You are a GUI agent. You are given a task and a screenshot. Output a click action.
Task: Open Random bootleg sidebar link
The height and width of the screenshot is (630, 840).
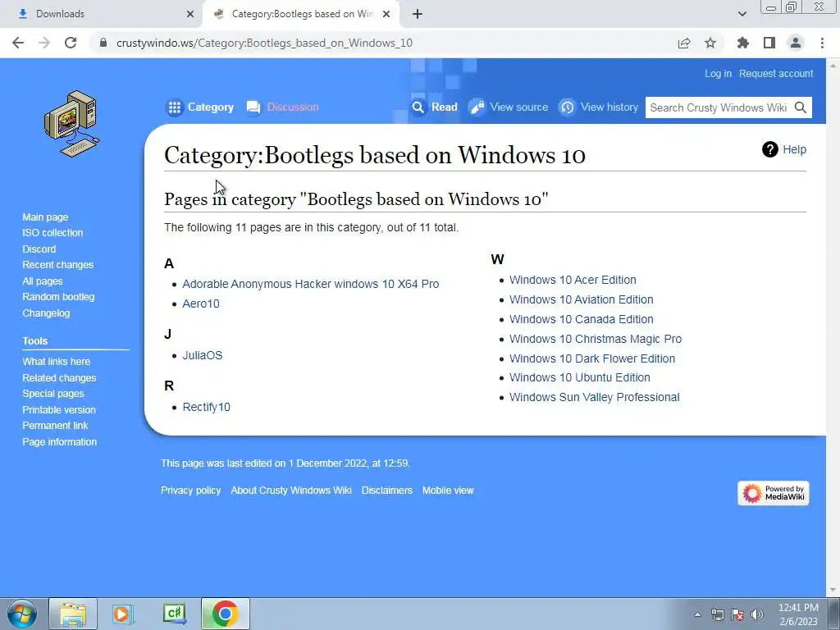[x=58, y=297]
